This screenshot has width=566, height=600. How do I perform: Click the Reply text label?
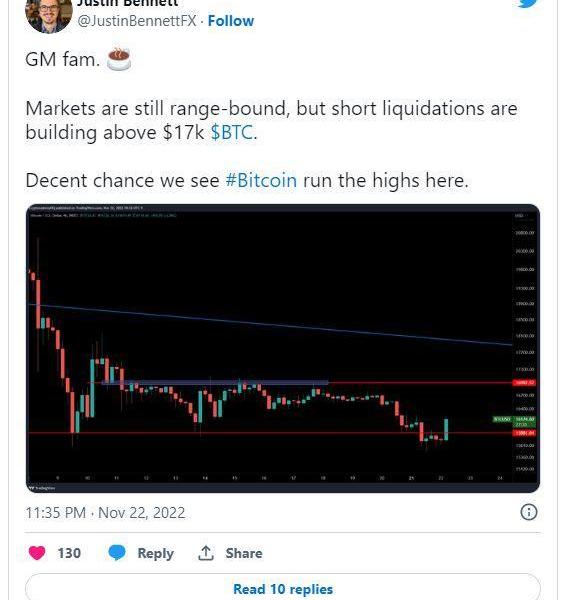(x=155, y=553)
